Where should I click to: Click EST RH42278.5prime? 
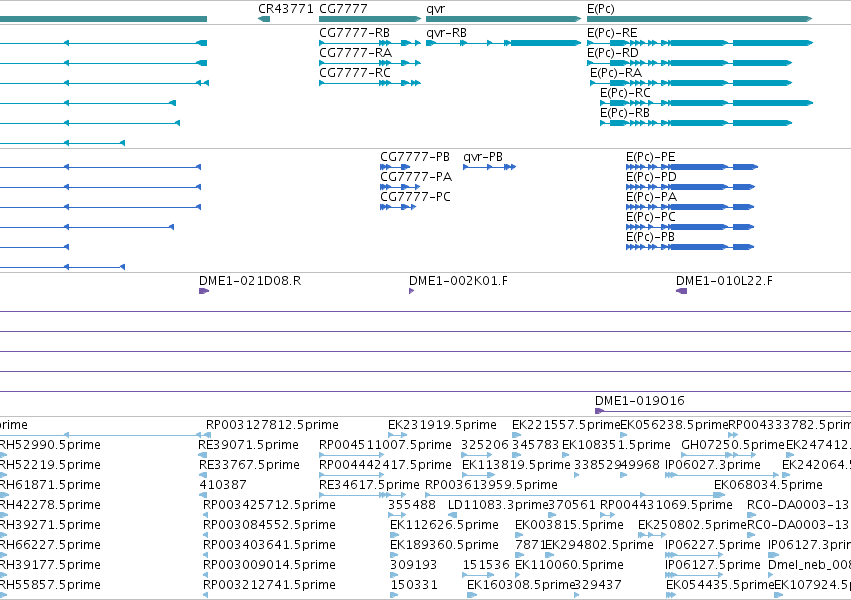(50, 505)
